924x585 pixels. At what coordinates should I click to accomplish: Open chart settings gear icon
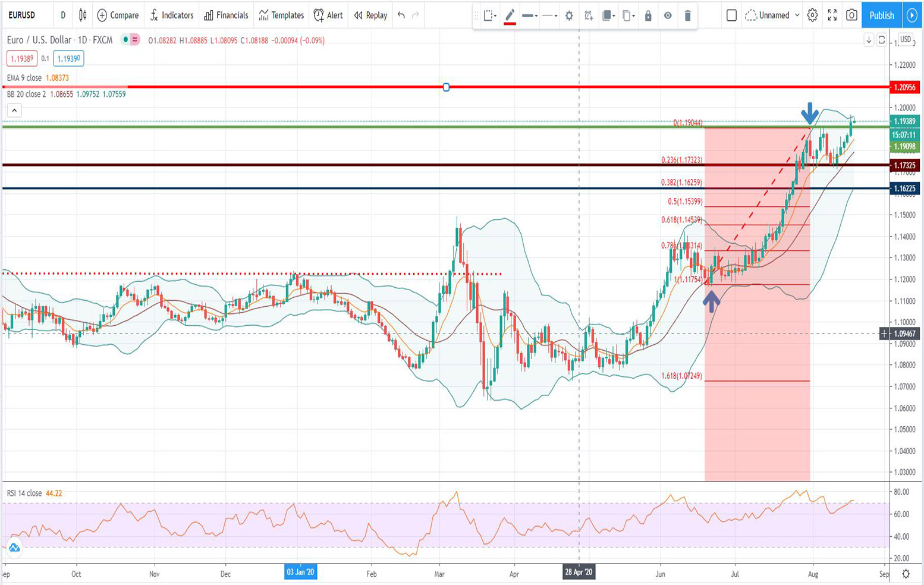(812, 15)
